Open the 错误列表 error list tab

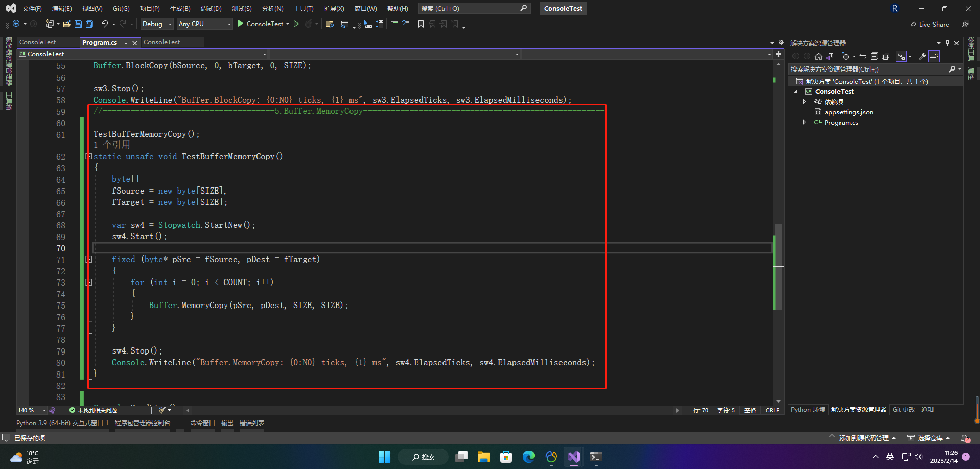point(252,423)
